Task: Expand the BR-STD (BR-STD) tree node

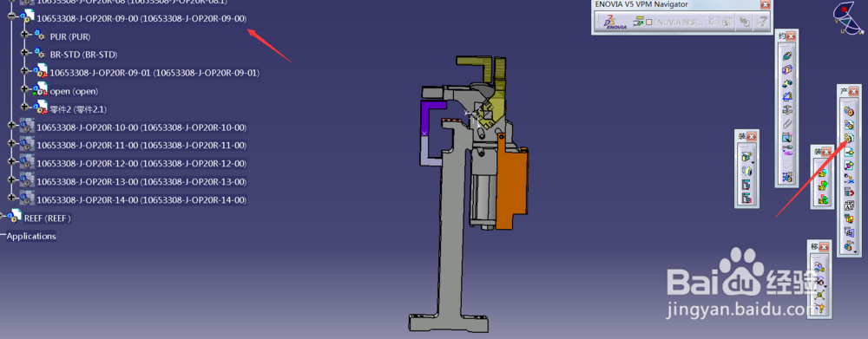Action: [x=23, y=53]
